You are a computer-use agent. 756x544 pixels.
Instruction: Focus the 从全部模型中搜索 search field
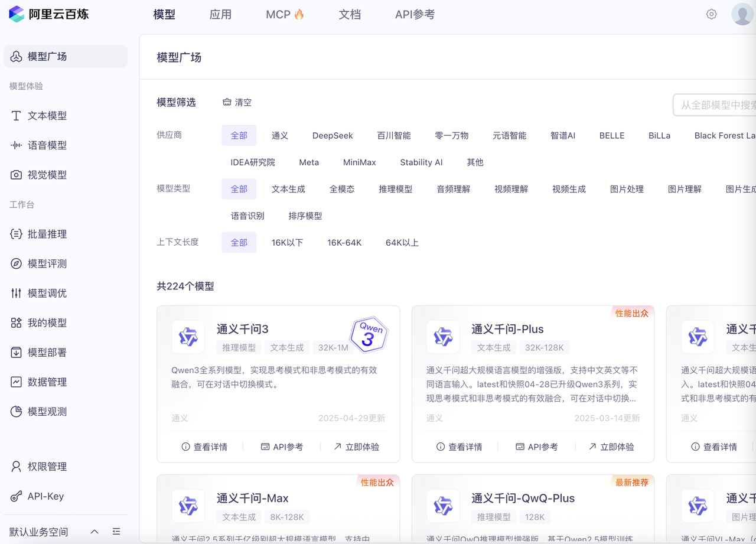click(715, 105)
